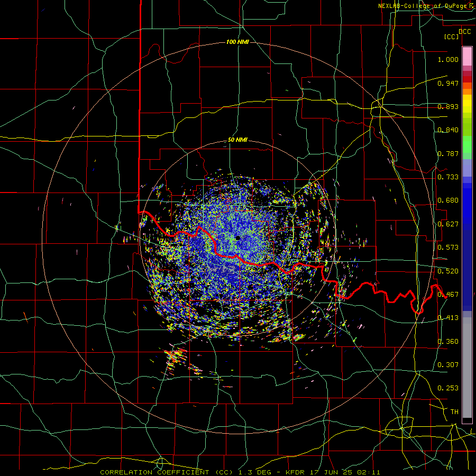The height and width of the screenshot is (476, 476).
Task: Click the 17 JUN 25 date text
Action: (x=331, y=472)
